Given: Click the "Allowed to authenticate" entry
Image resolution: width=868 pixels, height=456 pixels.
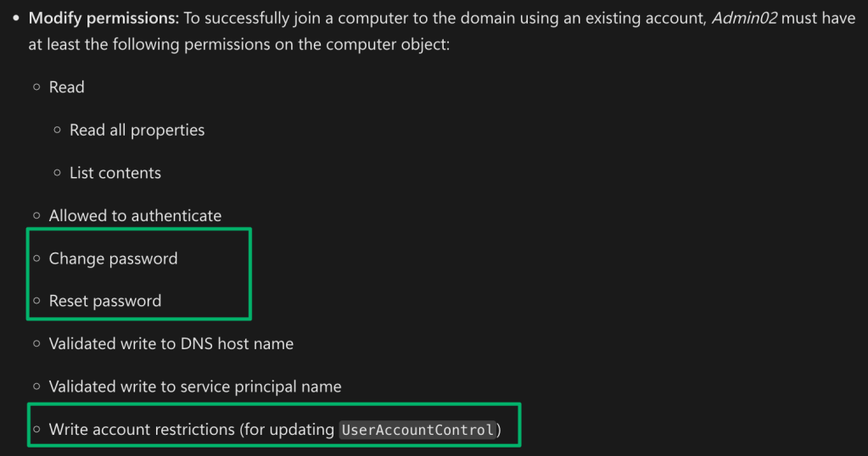Looking at the screenshot, I should (135, 216).
